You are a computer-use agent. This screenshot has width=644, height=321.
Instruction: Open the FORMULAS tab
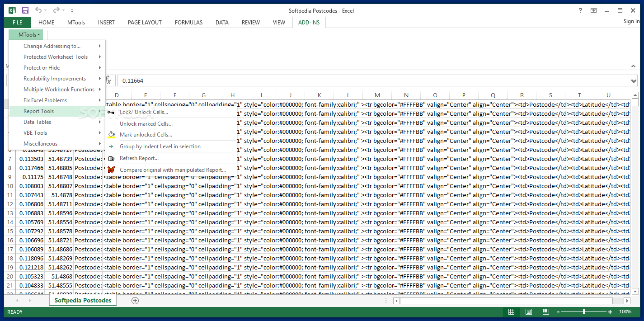pos(188,22)
